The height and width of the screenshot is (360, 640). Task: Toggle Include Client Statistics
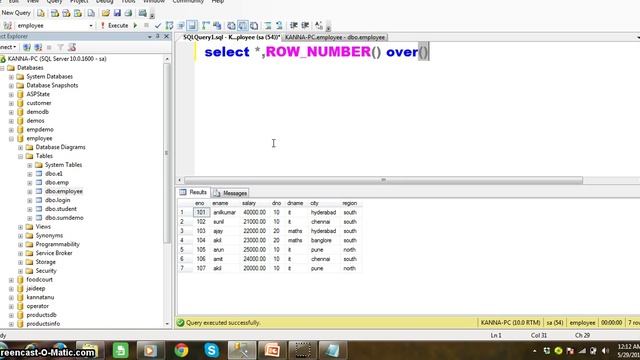point(217,25)
